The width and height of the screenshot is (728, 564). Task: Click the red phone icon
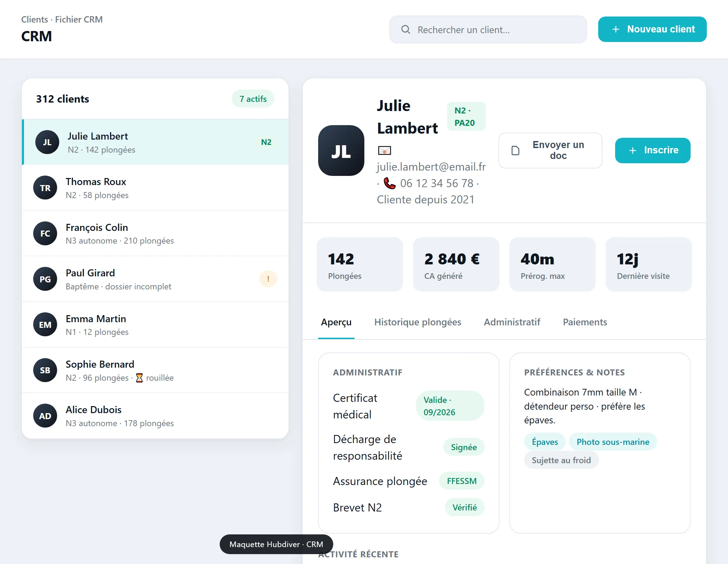(x=389, y=183)
